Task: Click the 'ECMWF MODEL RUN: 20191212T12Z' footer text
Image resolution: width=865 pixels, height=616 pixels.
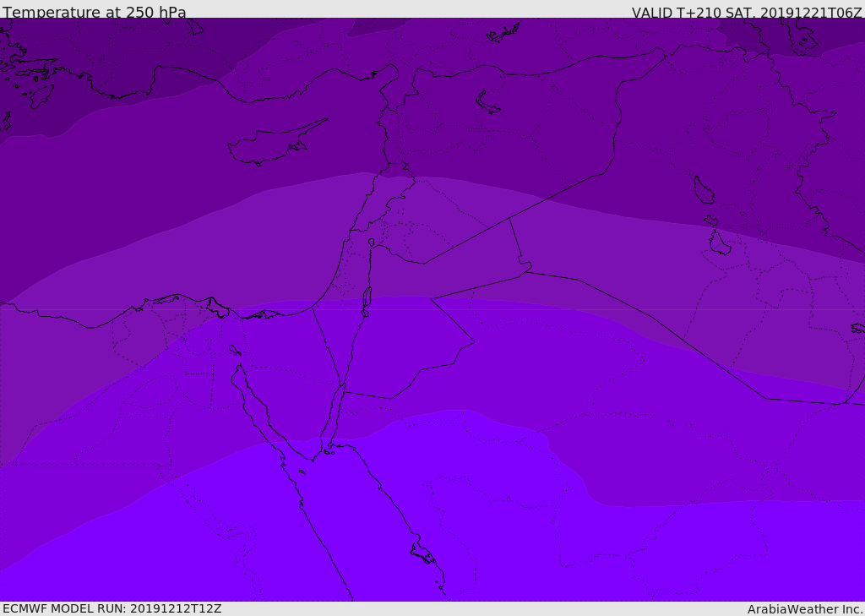Action: (x=112, y=608)
